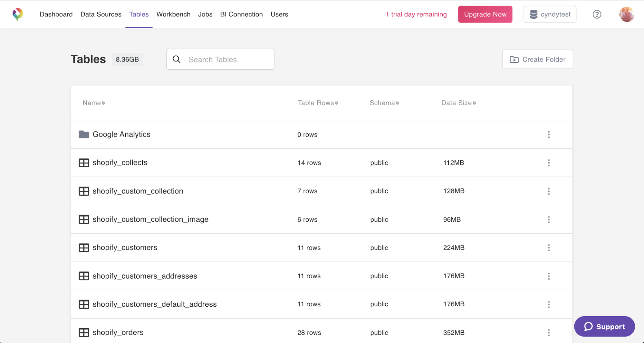Viewport: 644px width, 343px height.
Task: Open the BI Connection tab
Action: coord(241,14)
